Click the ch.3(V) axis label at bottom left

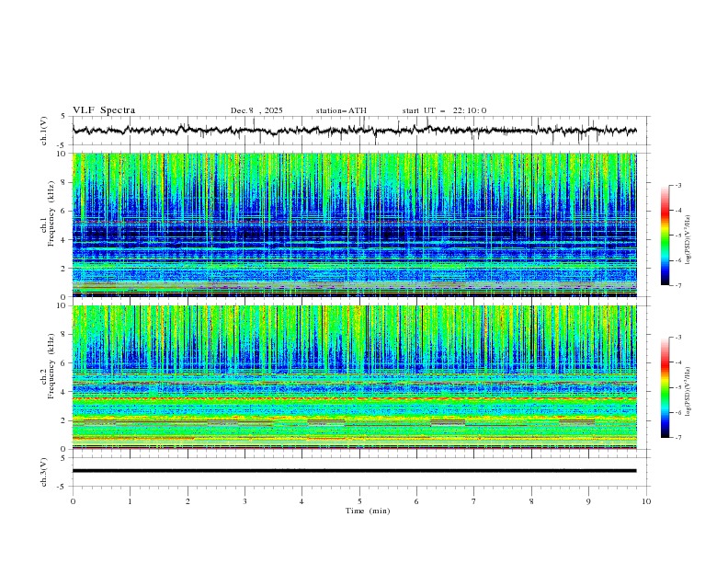point(44,471)
